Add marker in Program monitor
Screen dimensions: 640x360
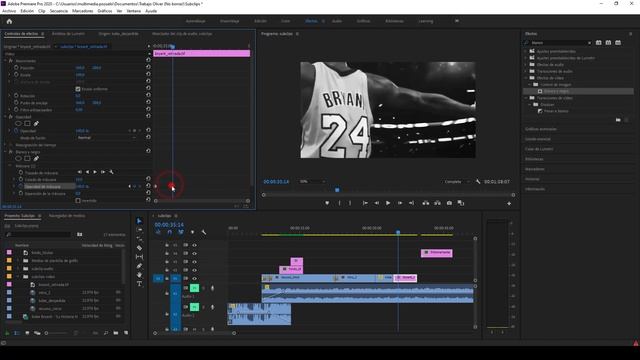tap(327, 203)
